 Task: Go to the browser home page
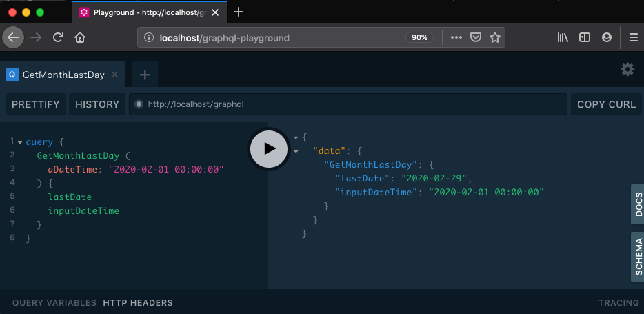point(80,37)
